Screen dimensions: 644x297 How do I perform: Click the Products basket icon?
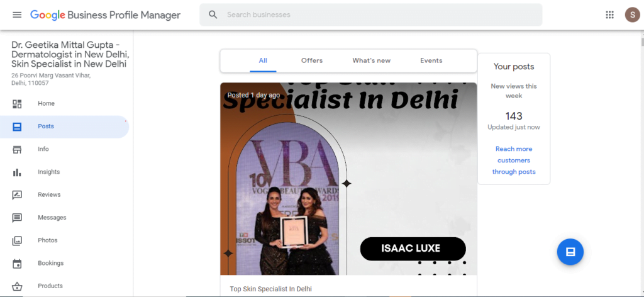pos(17,286)
